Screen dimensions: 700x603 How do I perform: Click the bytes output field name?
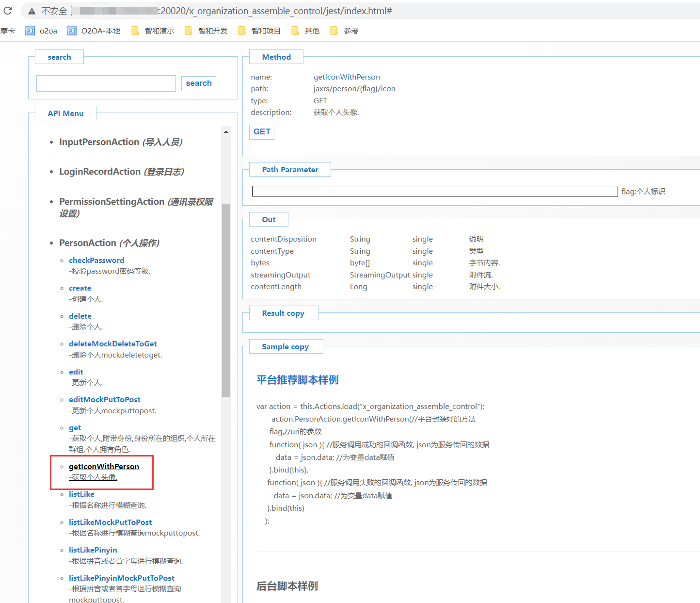[x=260, y=263]
